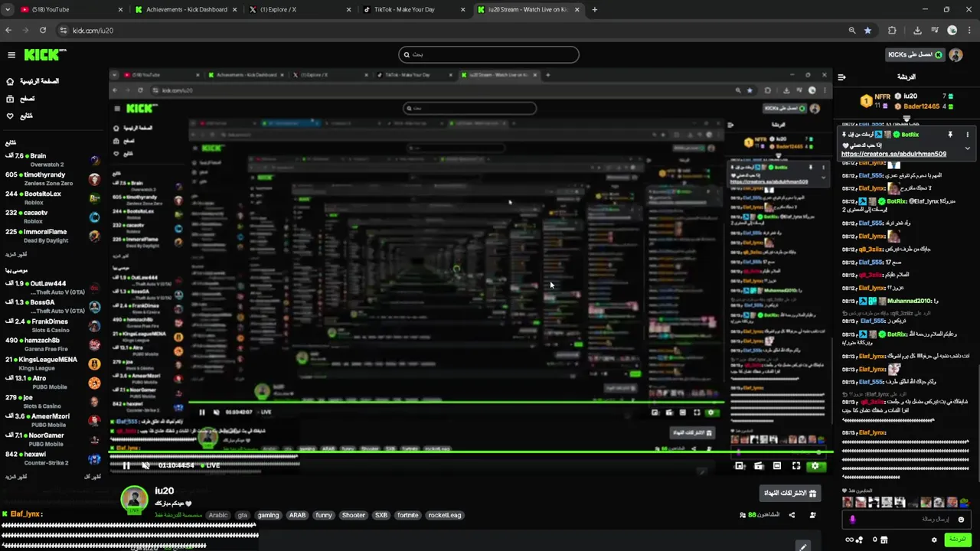
Task: Enter fullscreen mode in the player
Action: tap(796, 466)
